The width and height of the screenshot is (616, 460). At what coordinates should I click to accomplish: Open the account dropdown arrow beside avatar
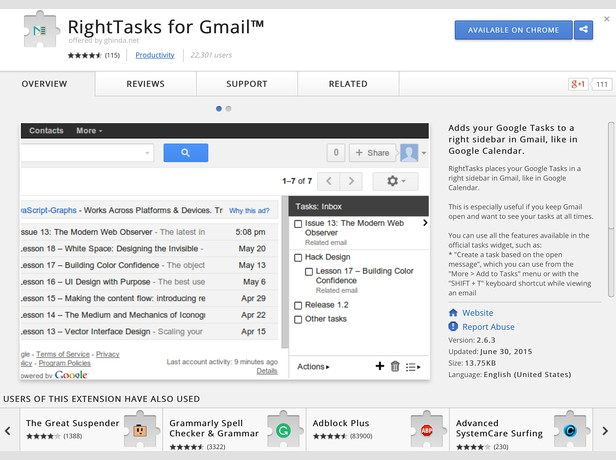pos(424,153)
